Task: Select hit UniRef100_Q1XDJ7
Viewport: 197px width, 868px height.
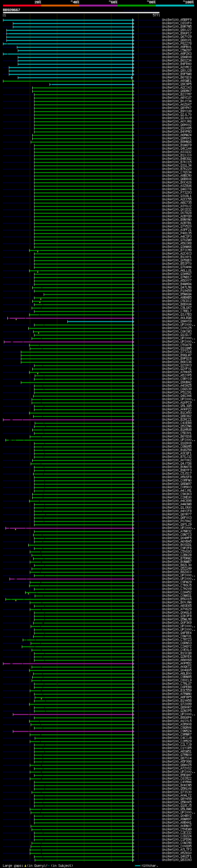Action: (x=177, y=335)
